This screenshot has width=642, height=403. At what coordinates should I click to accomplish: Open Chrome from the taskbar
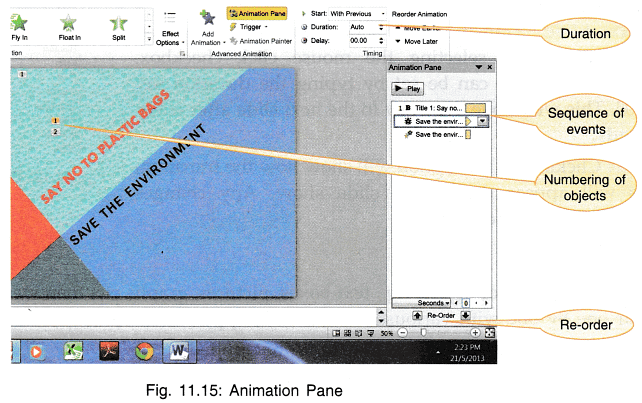pyautogui.click(x=144, y=351)
